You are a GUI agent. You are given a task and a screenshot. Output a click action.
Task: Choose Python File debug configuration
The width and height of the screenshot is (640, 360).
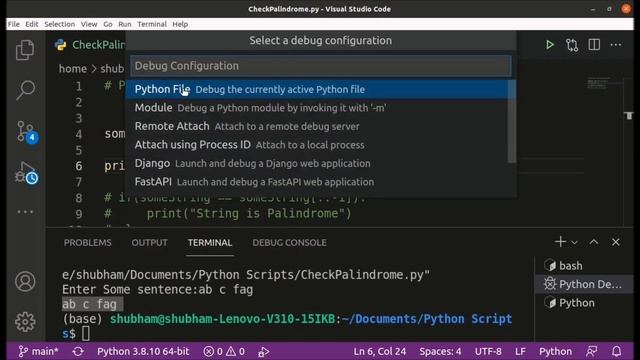[x=321, y=89]
